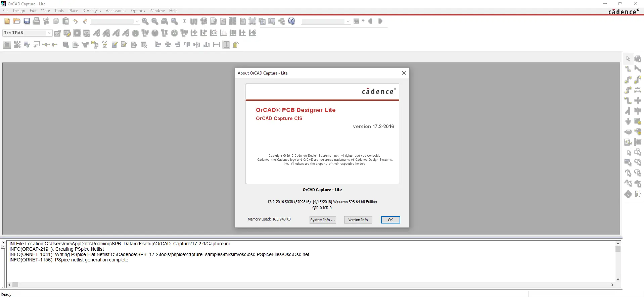Click the session log scroll-right arrow

pyautogui.click(x=612, y=285)
